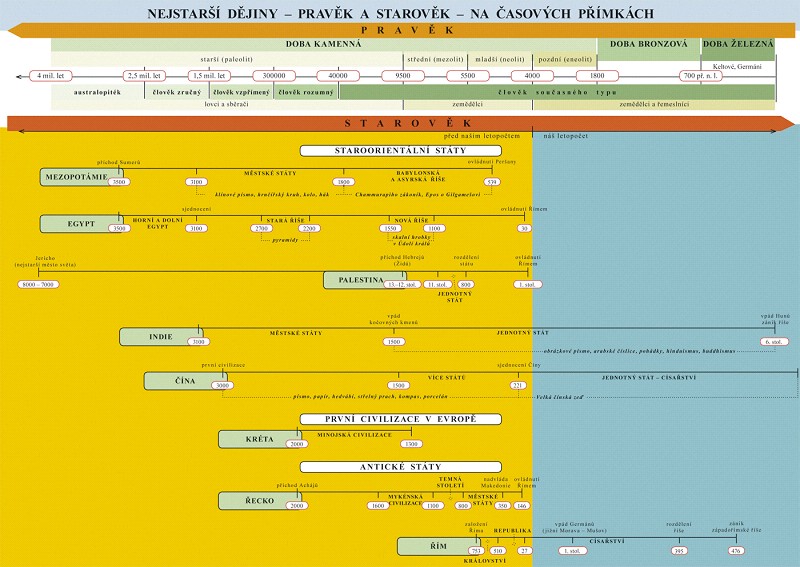Screen dimensions: 800x567
Task: Click the '6. stol.' marker on Indie line
Action: [774, 342]
